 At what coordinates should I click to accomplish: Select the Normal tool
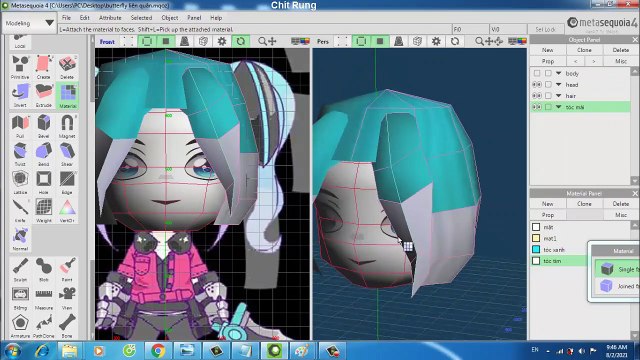[20, 239]
